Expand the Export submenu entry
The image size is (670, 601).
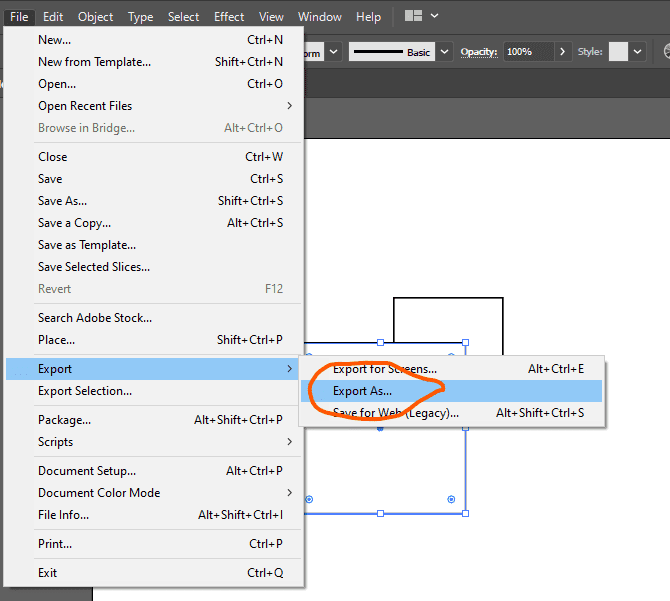click(x=152, y=369)
